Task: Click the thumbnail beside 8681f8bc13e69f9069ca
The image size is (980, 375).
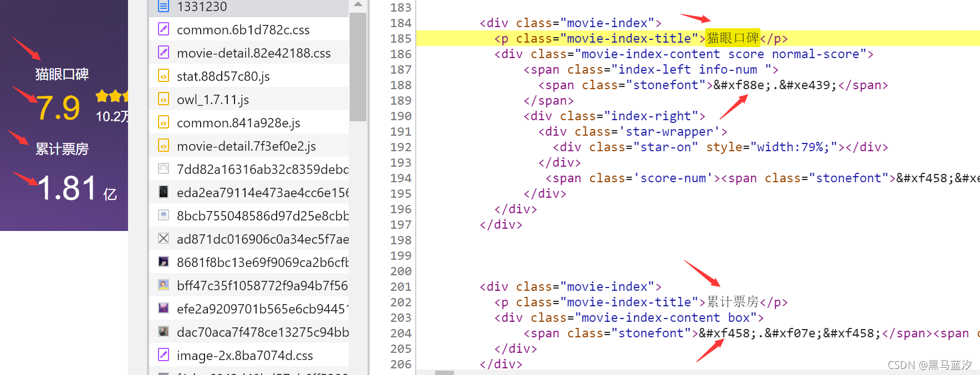Action: click(164, 261)
